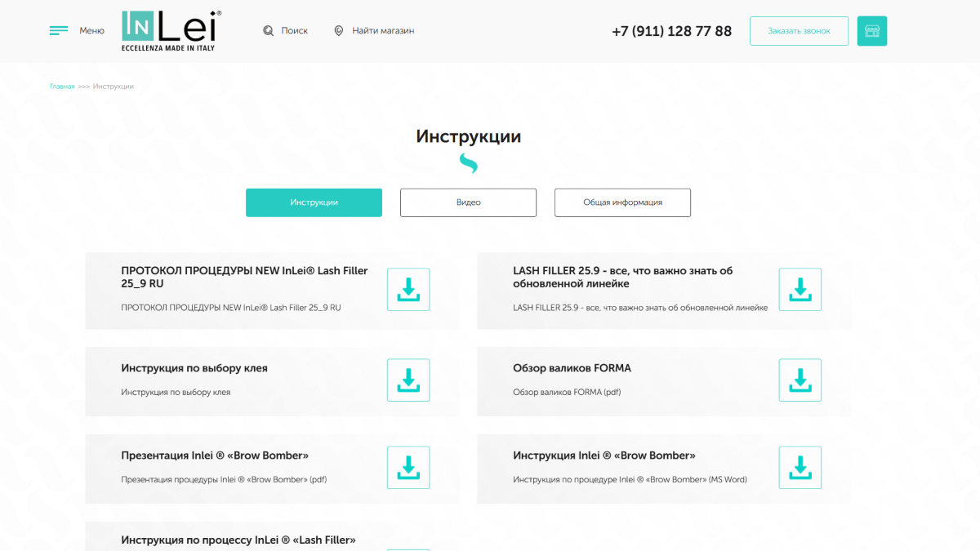Switch to the Видео tab

click(x=468, y=202)
